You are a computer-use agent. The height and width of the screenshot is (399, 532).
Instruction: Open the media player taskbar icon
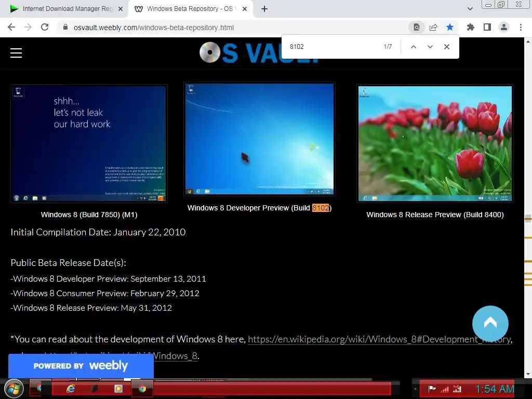(x=118, y=389)
